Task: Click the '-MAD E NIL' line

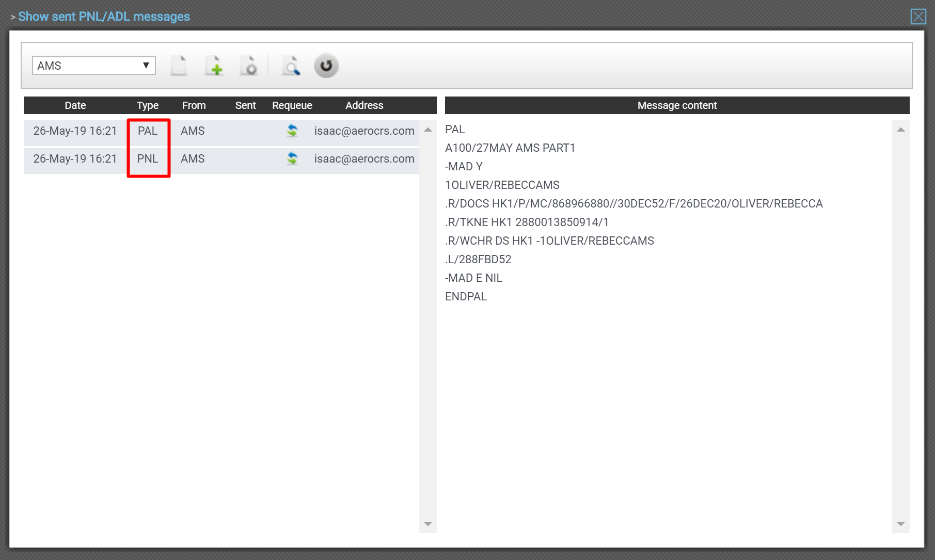Action: 473,278
